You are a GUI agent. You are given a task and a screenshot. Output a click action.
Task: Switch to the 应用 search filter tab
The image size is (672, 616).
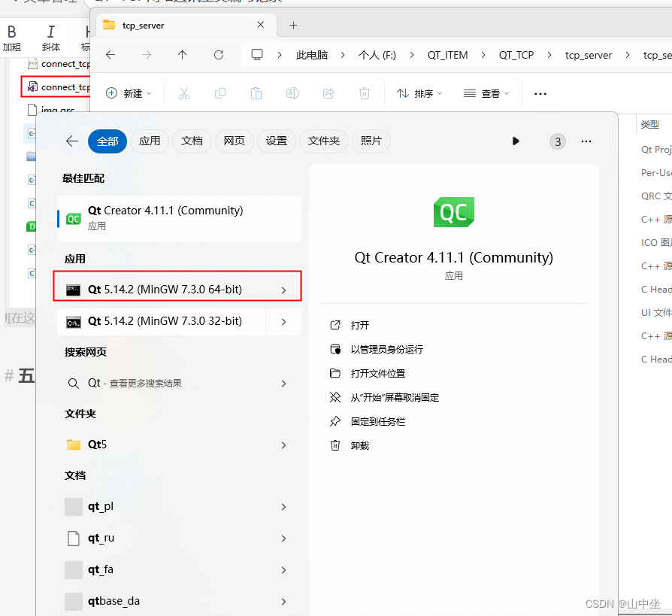tap(150, 141)
